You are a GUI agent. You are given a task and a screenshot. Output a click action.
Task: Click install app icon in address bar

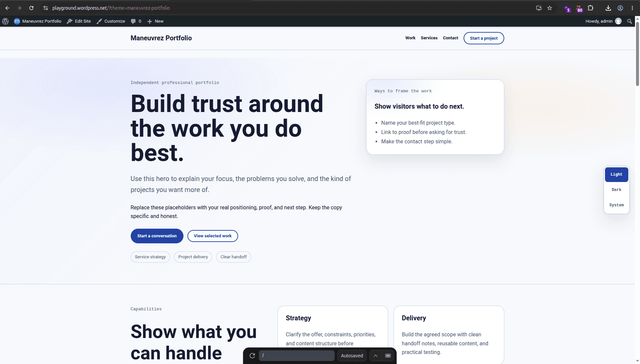click(539, 8)
